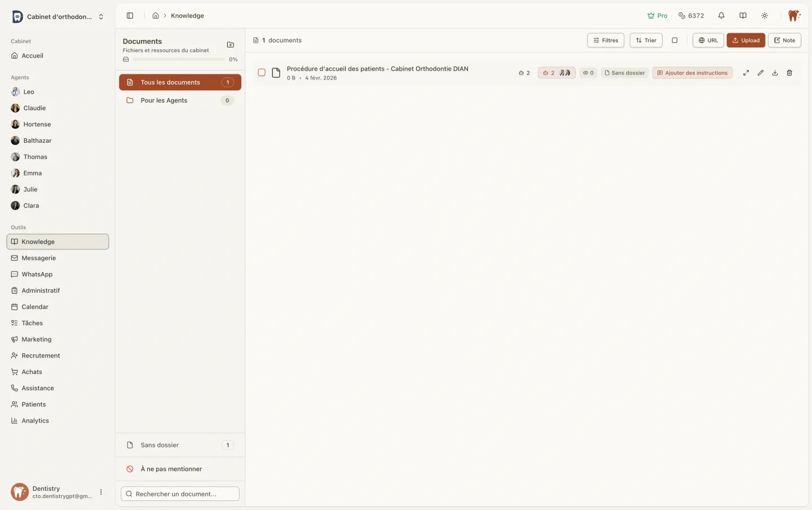Open the documentation book icon in header
Viewport: 812px width, 510px height.
pos(743,16)
